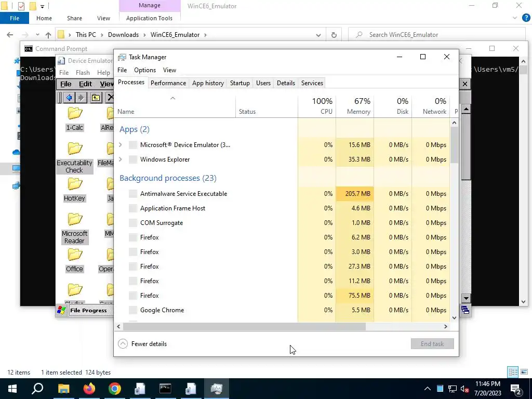The width and height of the screenshot is (532, 399).
Task: Open File Explorer help question mark
Action: click(526, 18)
